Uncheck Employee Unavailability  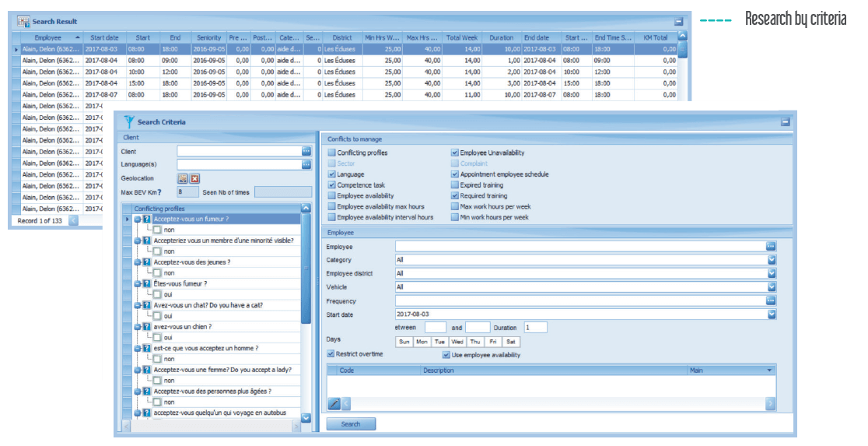(x=455, y=153)
